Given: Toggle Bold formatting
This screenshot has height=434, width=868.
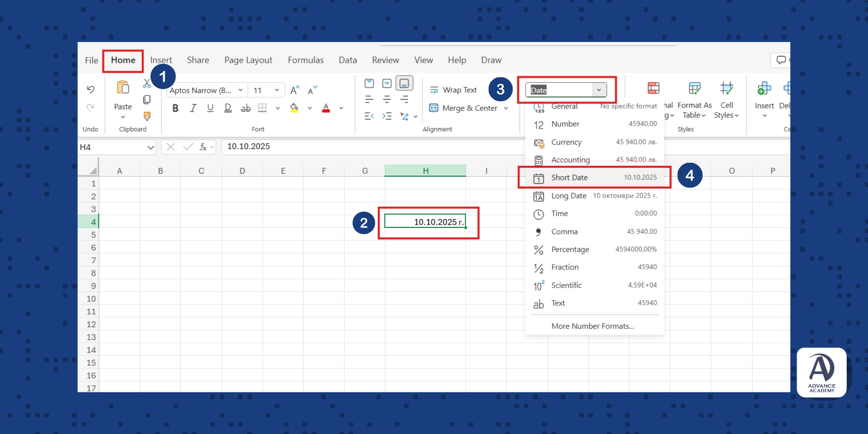Looking at the screenshot, I should 175,108.
